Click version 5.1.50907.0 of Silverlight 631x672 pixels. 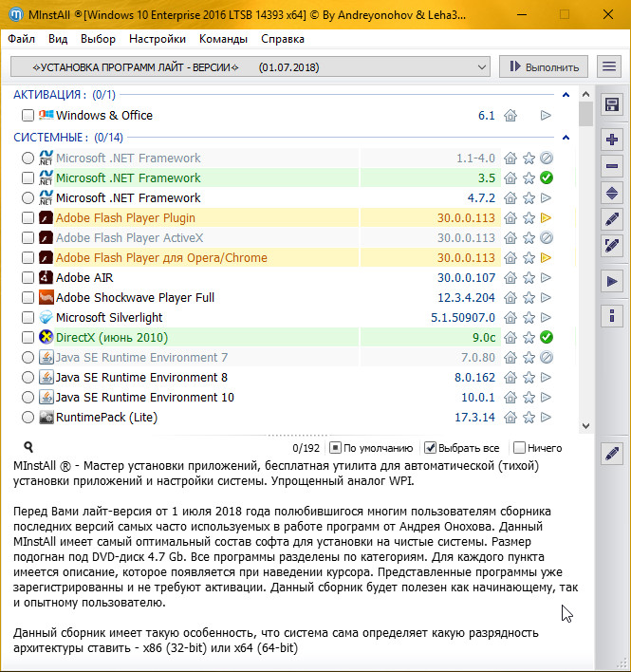coord(463,318)
